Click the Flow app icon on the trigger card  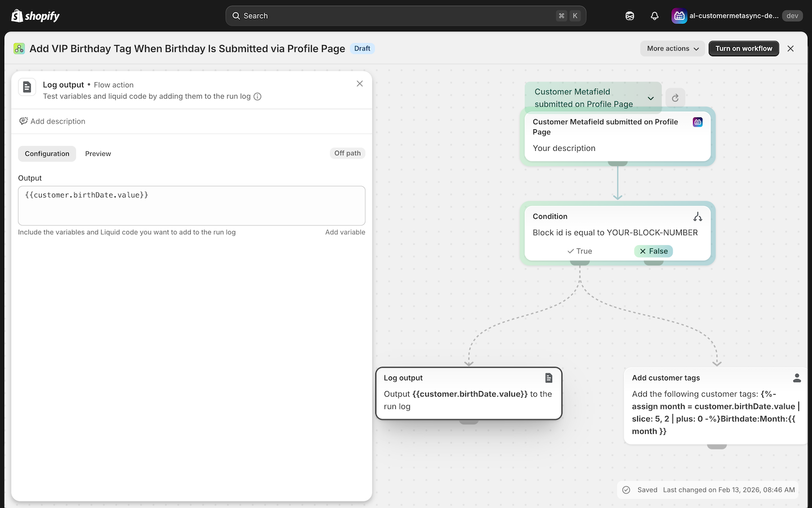pyautogui.click(x=698, y=121)
